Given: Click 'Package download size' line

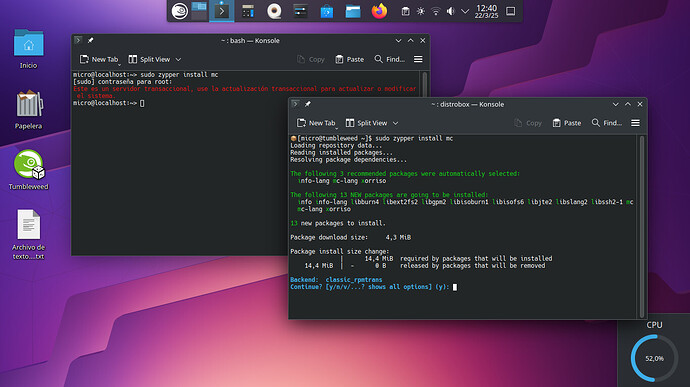Looking at the screenshot, I should pyautogui.click(x=351, y=238).
